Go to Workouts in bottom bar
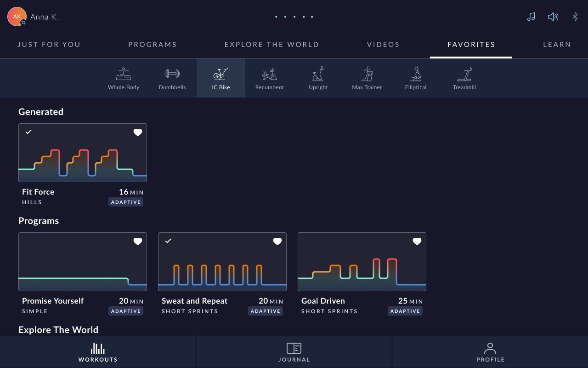The image size is (588, 368). (98, 352)
